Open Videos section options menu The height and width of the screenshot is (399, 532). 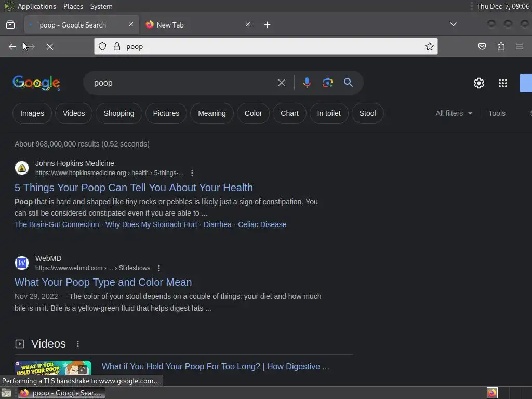(78, 344)
